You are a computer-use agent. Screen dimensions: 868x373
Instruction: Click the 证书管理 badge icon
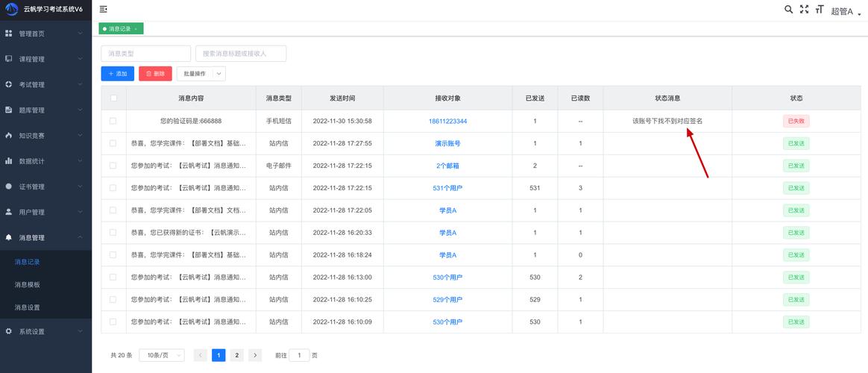pos(8,186)
